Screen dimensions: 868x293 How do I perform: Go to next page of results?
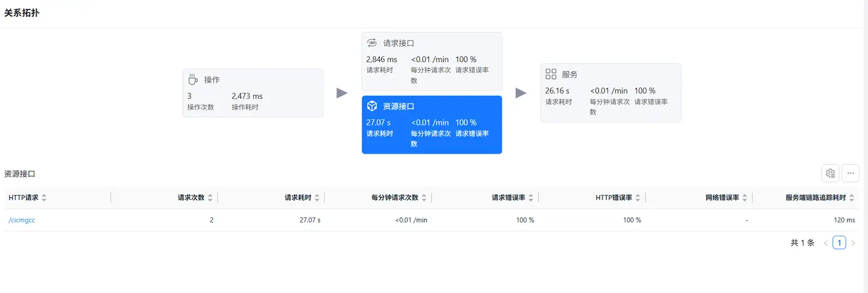(853, 243)
